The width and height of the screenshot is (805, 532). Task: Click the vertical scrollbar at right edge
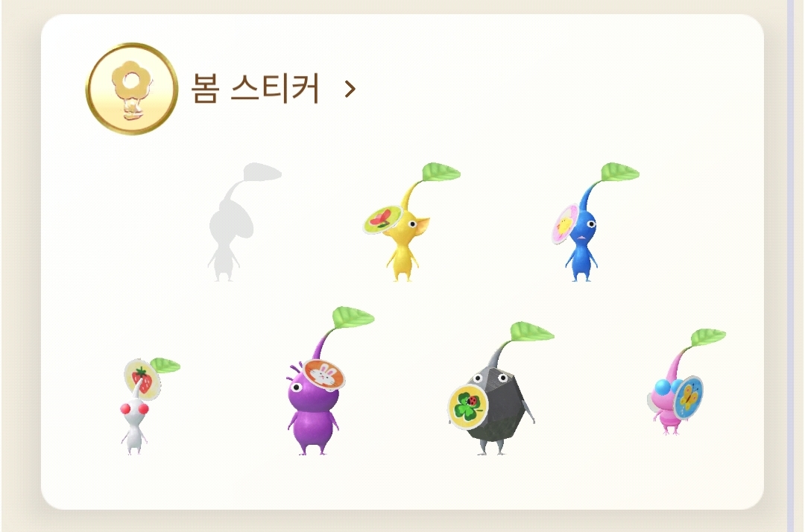791,266
